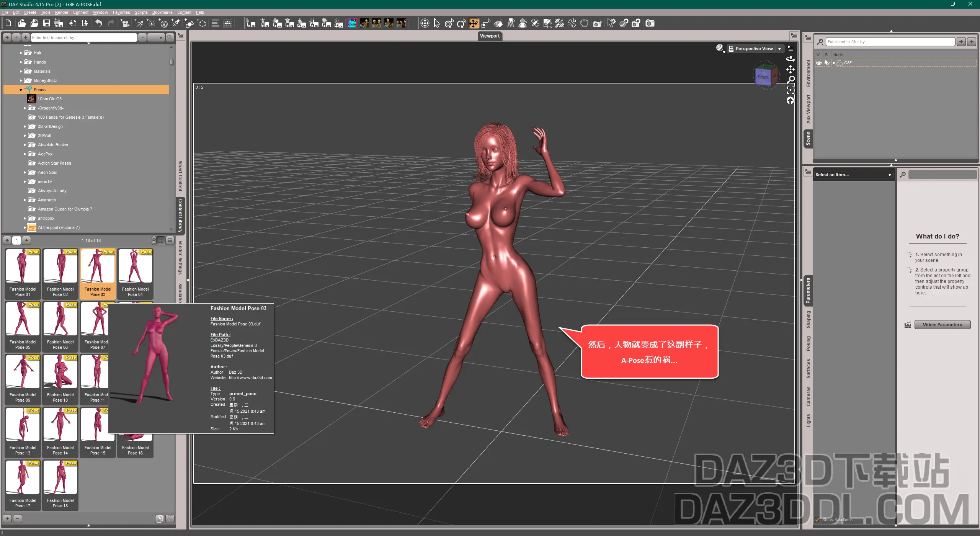Expand the Absolute Basics folder
The image size is (980, 536).
[x=25, y=145]
